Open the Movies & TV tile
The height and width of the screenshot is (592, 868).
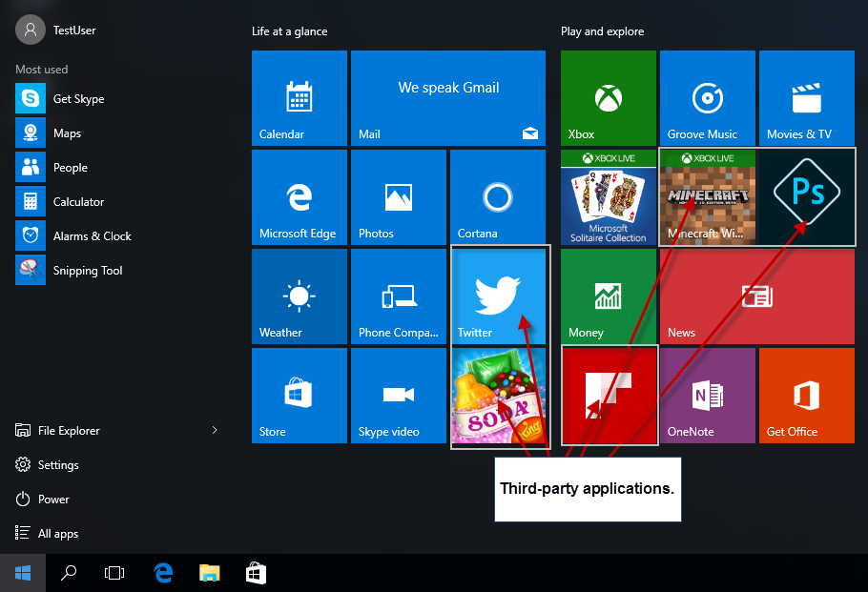click(x=807, y=98)
